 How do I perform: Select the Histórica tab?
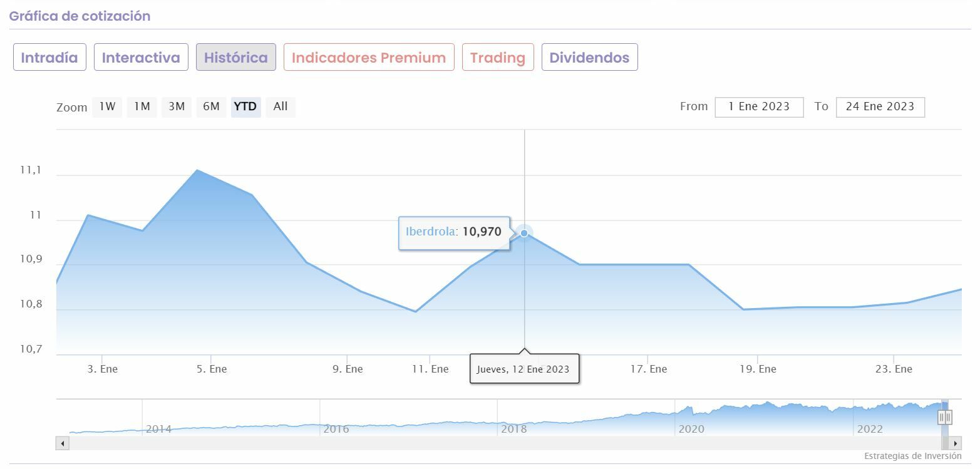coord(235,58)
